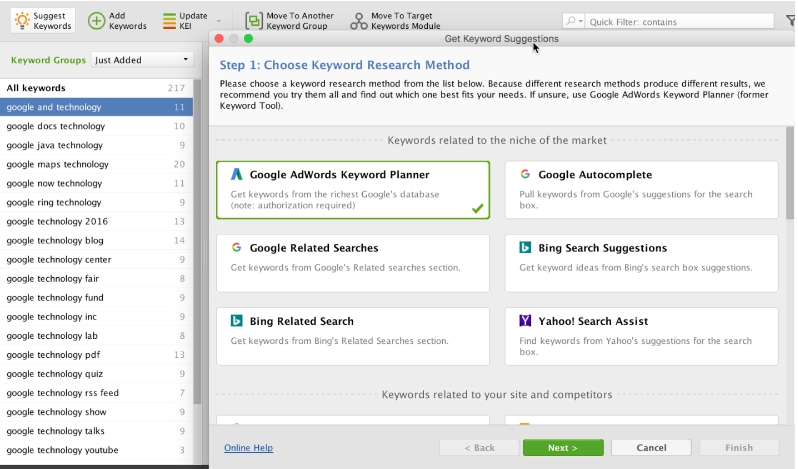This screenshot has width=798, height=469.
Task: Click the Quick Filter magnifier icon
Action: click(x=571, y=21)
